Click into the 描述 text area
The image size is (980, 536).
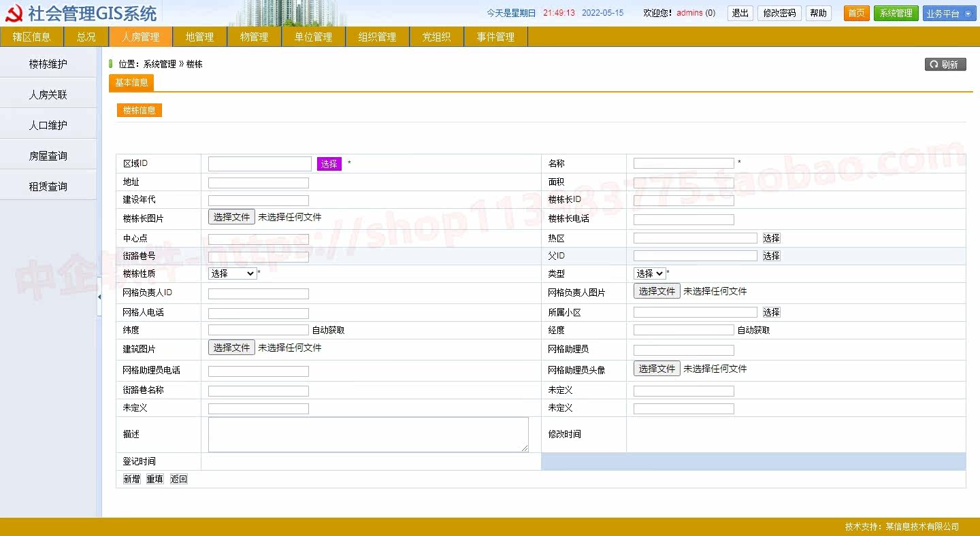pyautogui.click(x=368, y=435)
